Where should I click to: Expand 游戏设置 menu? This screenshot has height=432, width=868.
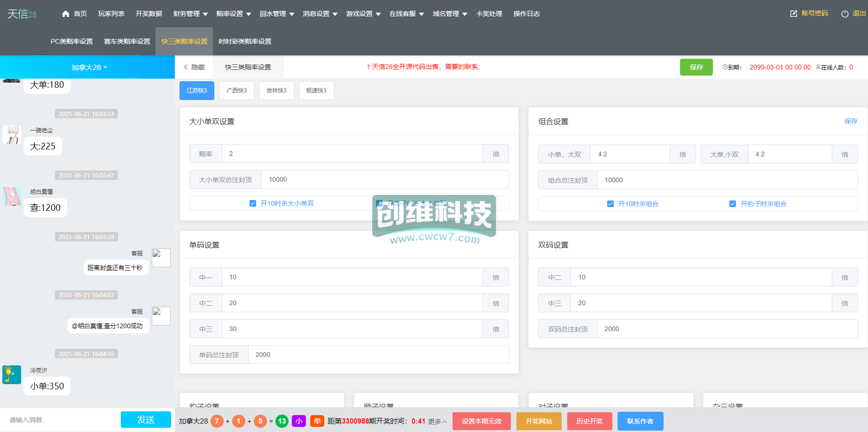tap(363, 14)
